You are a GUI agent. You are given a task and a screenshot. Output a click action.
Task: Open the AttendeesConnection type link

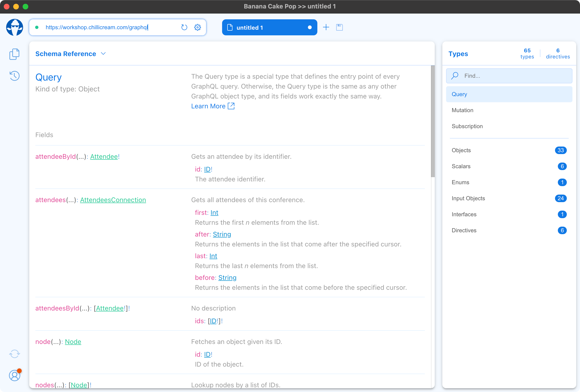tap(113, 200)
